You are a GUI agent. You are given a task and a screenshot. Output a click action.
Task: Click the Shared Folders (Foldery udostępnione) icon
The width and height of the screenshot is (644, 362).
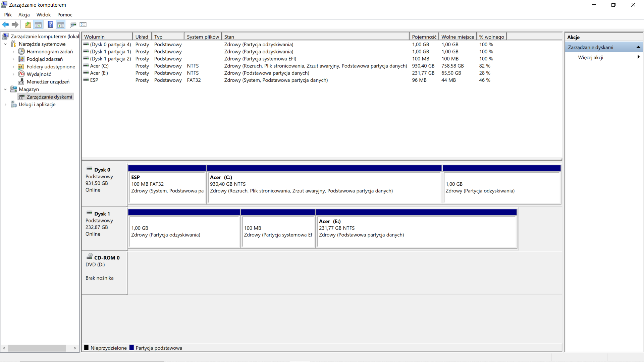click(x=21, y=66)
